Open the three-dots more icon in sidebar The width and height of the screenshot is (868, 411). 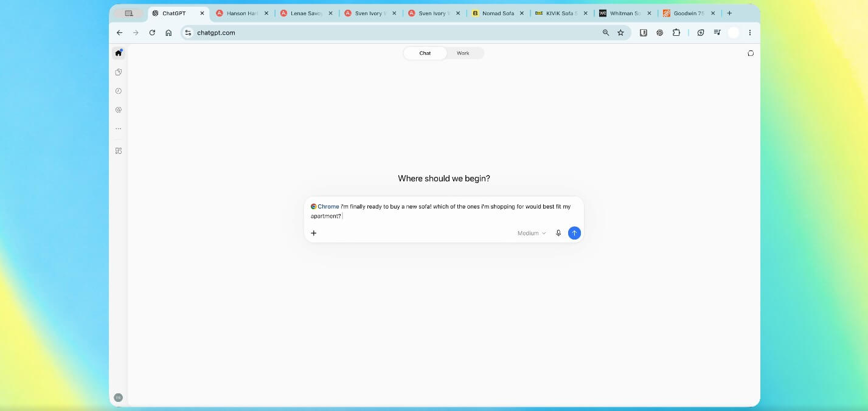tap(119, 129)
